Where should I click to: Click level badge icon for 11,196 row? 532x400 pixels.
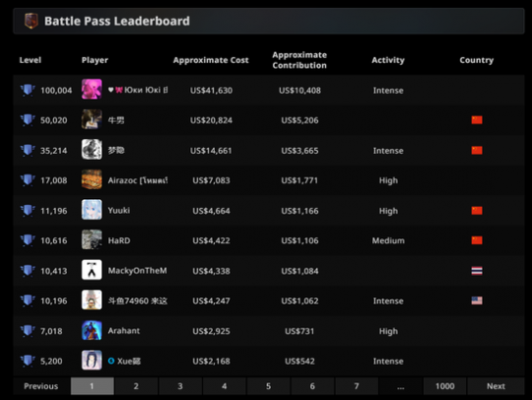(28, 211)
